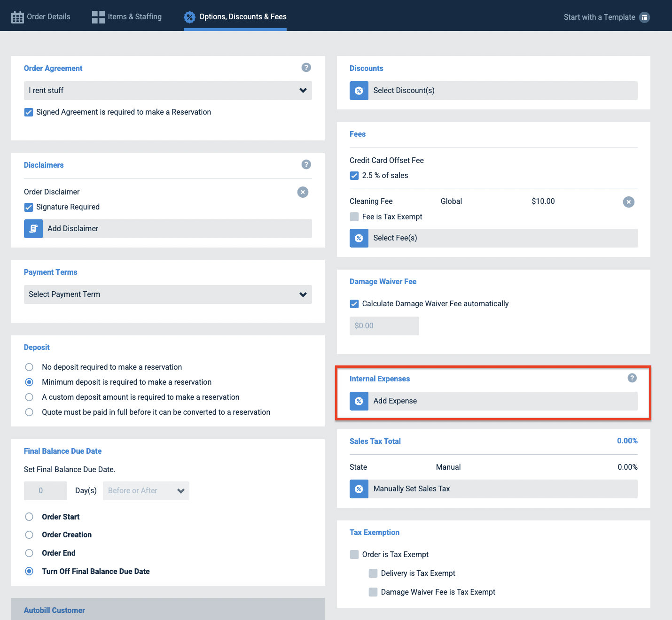Click Manually Set Sales Tax button
672x620 pixels.
[493, 489]
